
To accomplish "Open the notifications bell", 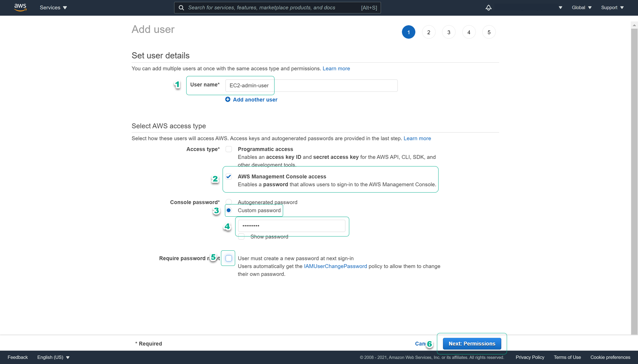I will click(488, 8).
